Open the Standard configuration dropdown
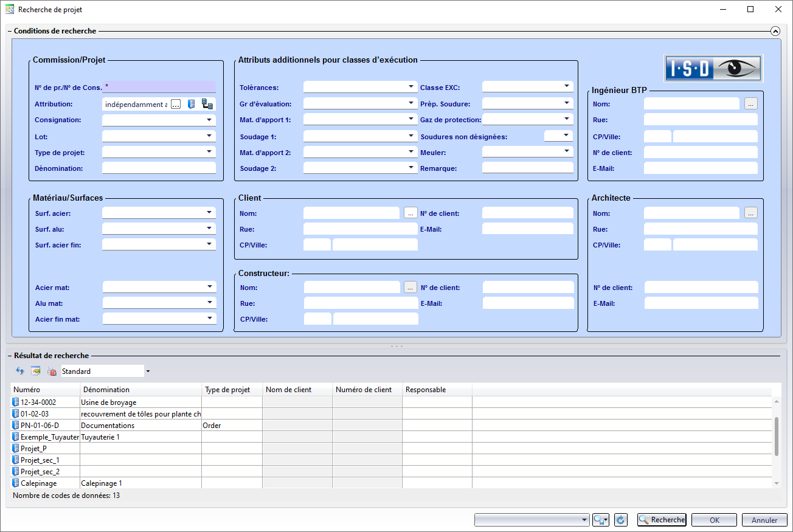Viewport: 793px width, 532px height. (x=148, y=371)
